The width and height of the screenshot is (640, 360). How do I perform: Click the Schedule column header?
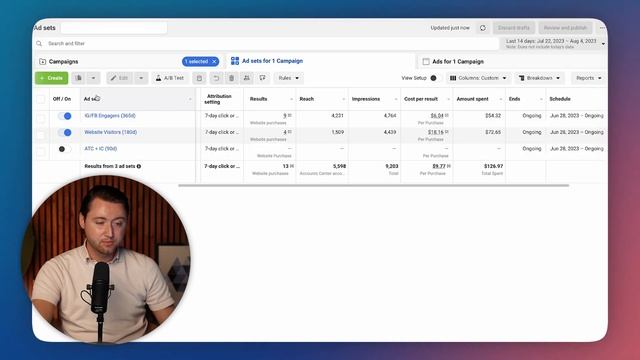point(560,99)
